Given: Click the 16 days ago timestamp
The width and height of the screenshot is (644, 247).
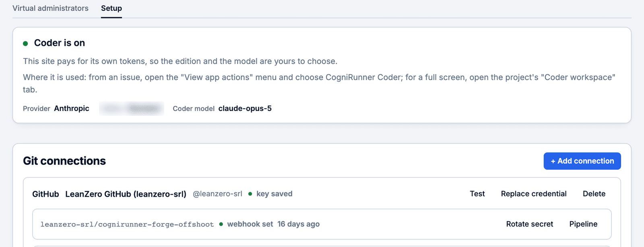Looking at the screenshot, I should coord(298,224).
